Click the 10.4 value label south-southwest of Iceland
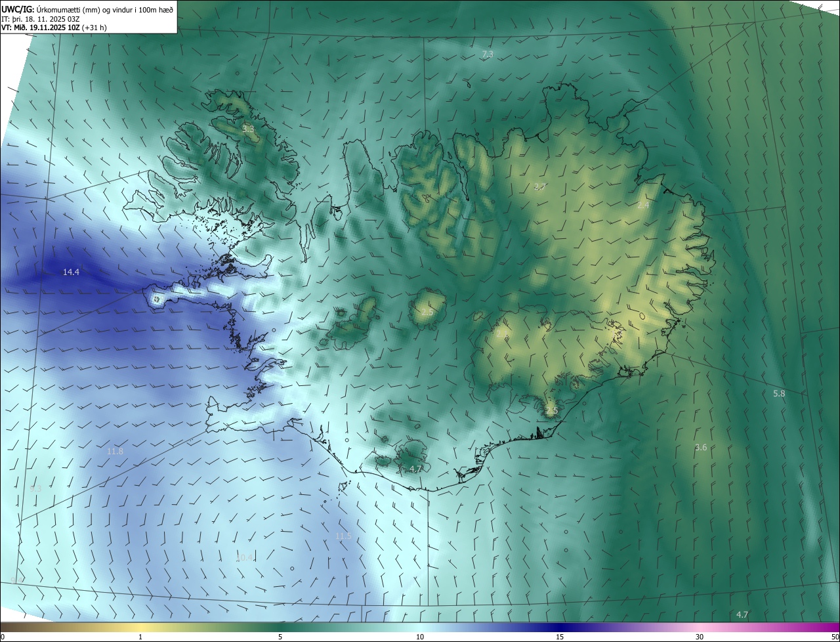Screen dimensions: 840x642 (245, 558)
